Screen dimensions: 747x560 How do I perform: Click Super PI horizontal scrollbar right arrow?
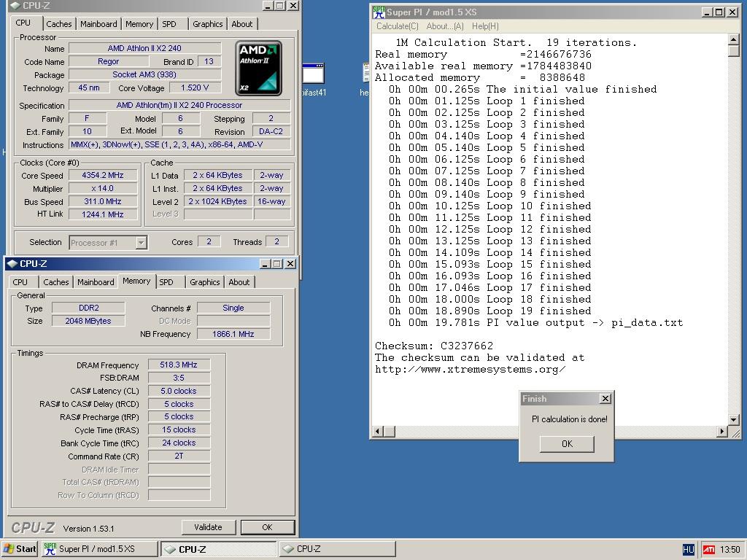pos(722,432)
